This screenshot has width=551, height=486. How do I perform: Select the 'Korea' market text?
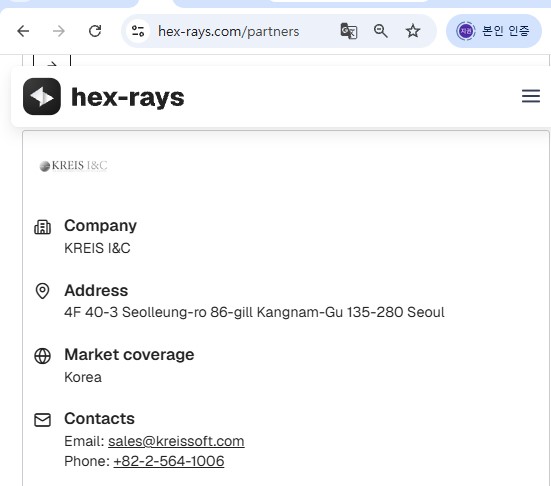point(83,377)
